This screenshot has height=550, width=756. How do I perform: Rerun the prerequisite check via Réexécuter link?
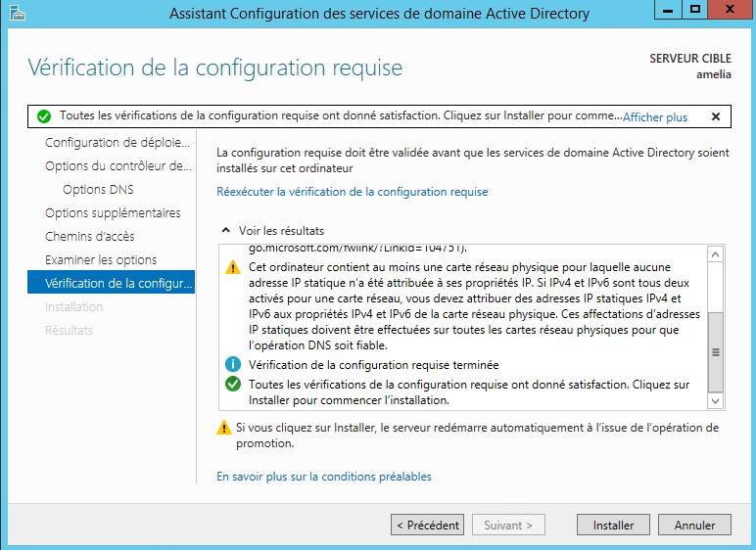[x=352, y=192]
